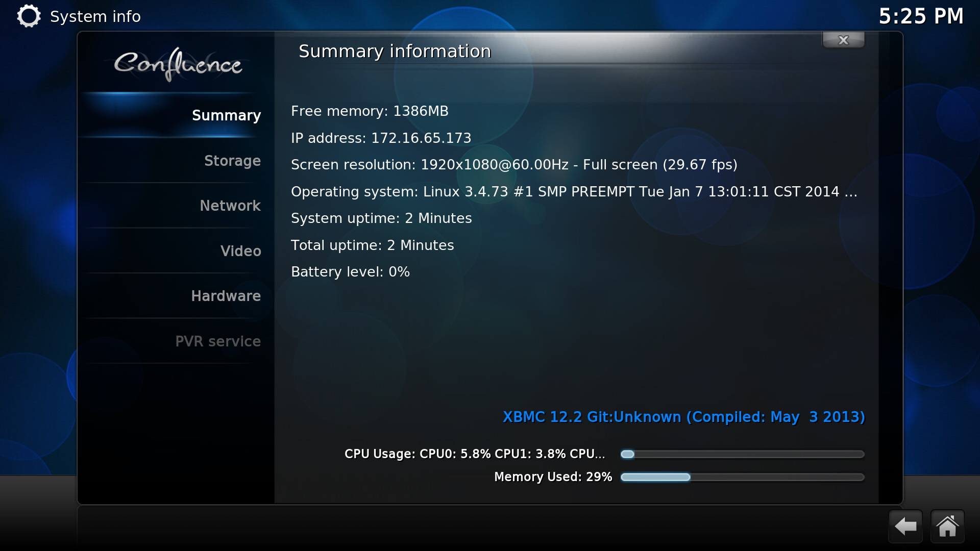980x551 pixels.
Task: Click the Battery level: 0% line
Action: pyautogui.click(x=350, y=272)
